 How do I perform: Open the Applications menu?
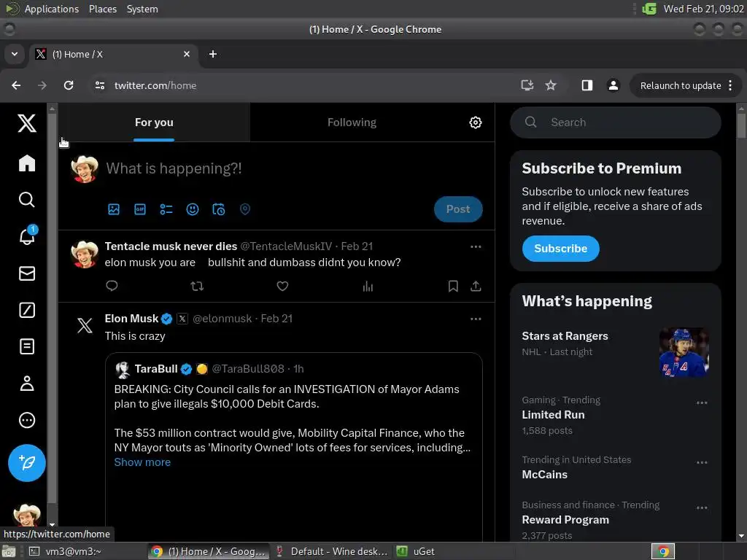click(52, 9)
